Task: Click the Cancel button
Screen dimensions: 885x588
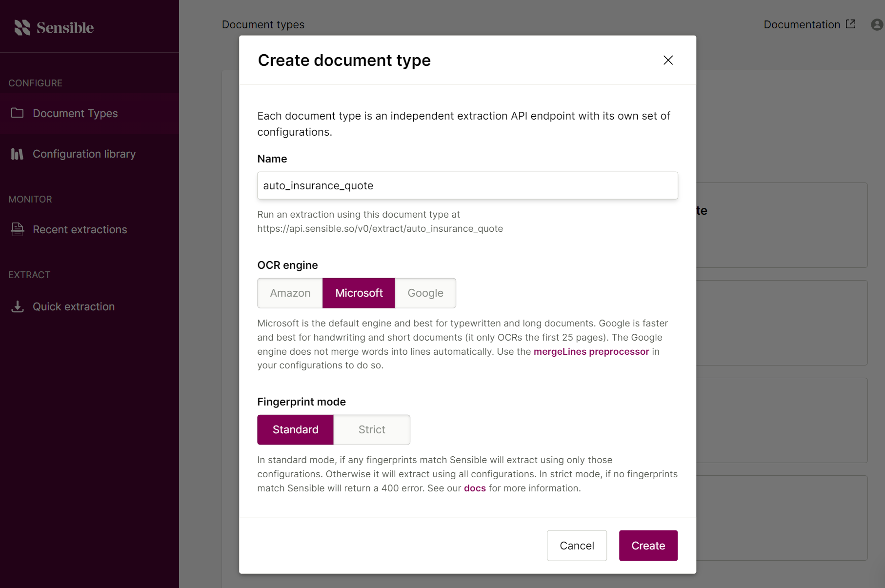Action: click(x=577, y=546)
